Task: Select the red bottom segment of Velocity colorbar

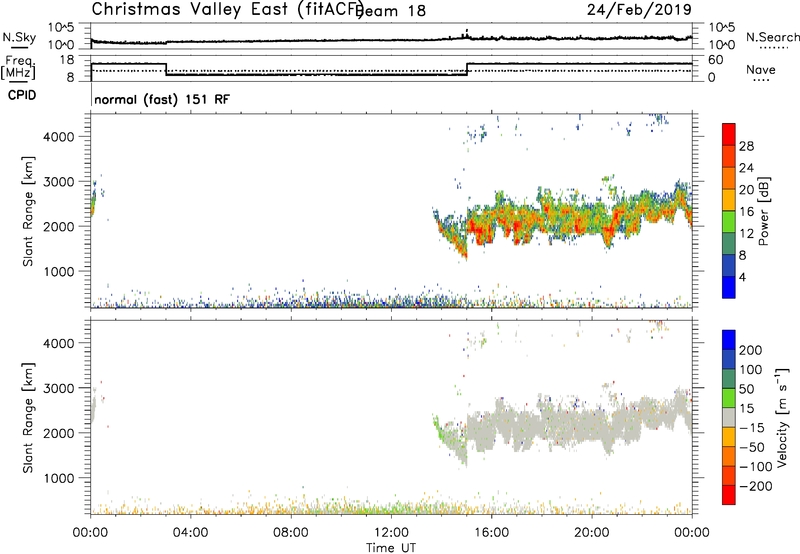Action: 729,495
